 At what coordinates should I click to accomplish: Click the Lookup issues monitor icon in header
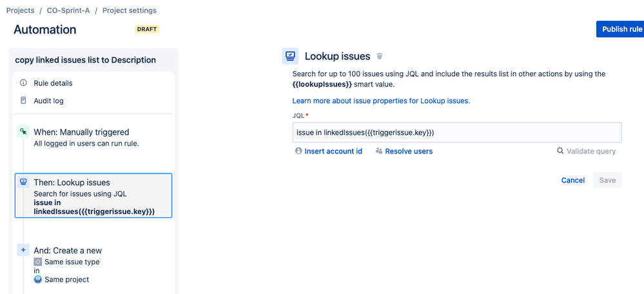(x=290, y=56)
